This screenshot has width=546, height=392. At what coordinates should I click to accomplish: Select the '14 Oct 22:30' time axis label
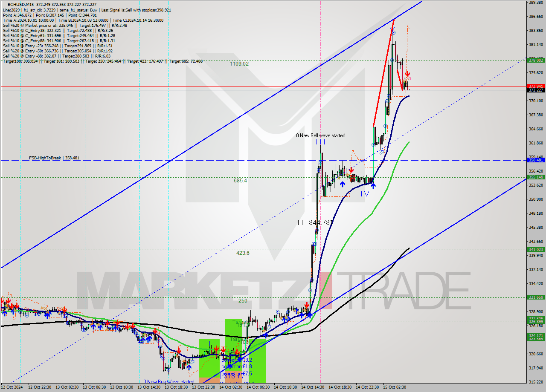367,387
